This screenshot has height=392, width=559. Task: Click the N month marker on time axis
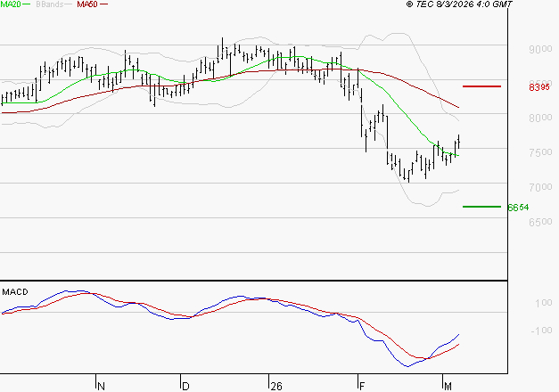(x=102, y=386)
